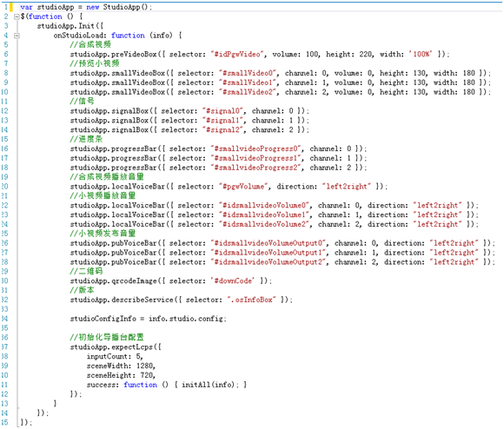Click 'initAll(info);' call
Screen dimensions: 504x429
click(210, 385)
